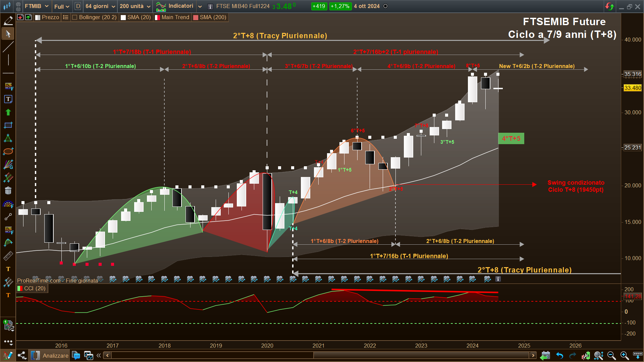Select the Fibonacci arc tool

(8, 204)
